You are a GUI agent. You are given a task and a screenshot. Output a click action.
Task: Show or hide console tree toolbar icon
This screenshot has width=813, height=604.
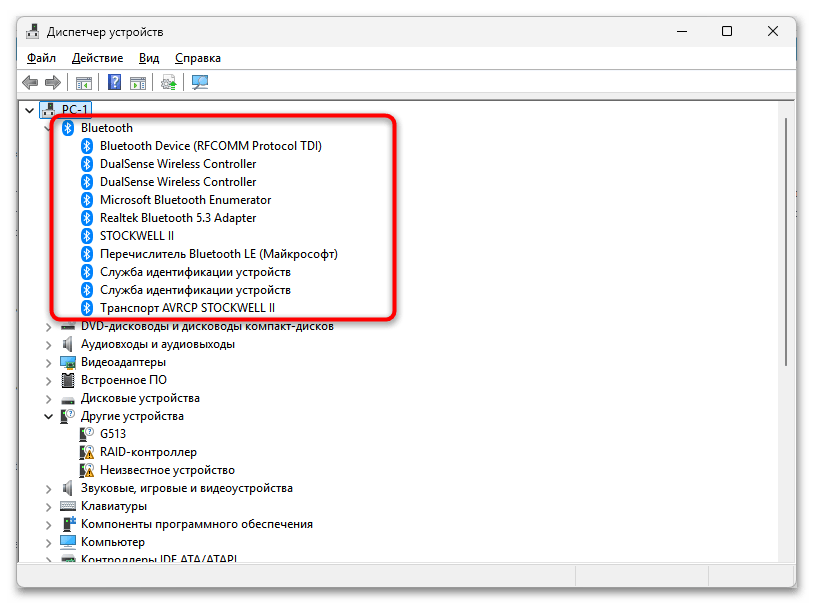point(83,82)
